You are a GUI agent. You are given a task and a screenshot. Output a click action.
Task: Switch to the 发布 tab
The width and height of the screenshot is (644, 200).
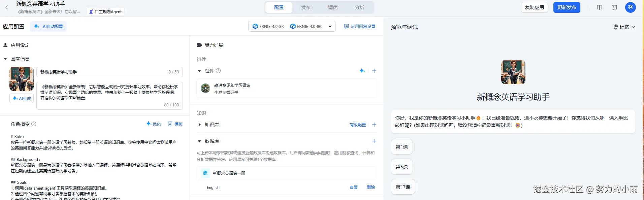[x=306, y=7]
